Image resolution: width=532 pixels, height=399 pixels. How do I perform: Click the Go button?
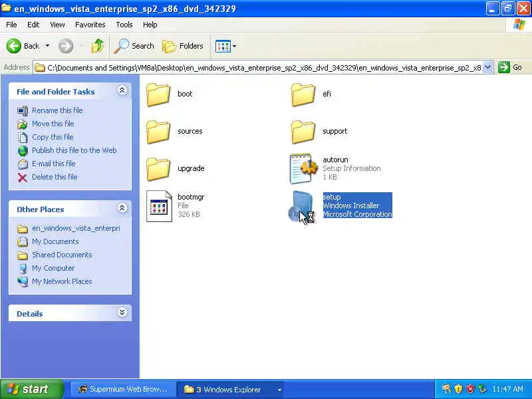[510, 67]
